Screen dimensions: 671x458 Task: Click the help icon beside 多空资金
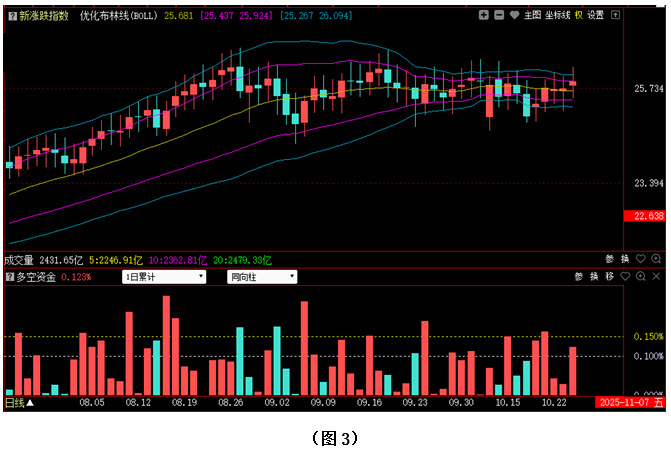(10, 276)
